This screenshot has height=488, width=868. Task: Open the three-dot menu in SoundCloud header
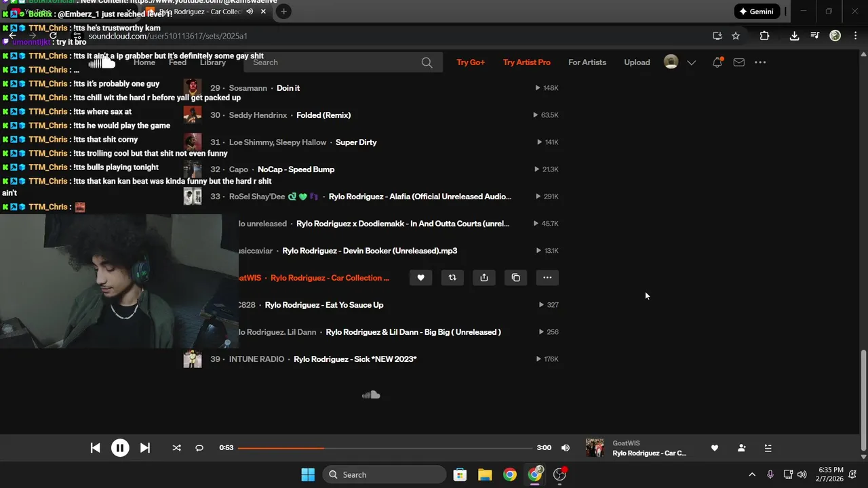(x=760, y=62)
